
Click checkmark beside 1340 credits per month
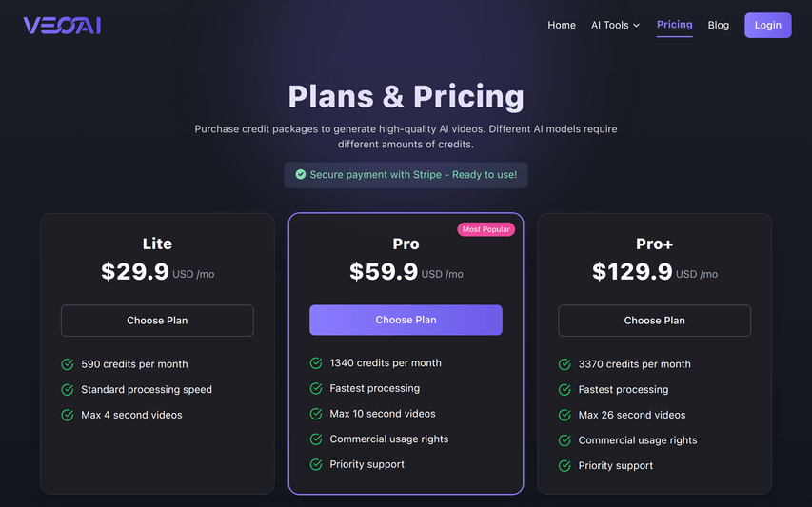coord(316,363)
